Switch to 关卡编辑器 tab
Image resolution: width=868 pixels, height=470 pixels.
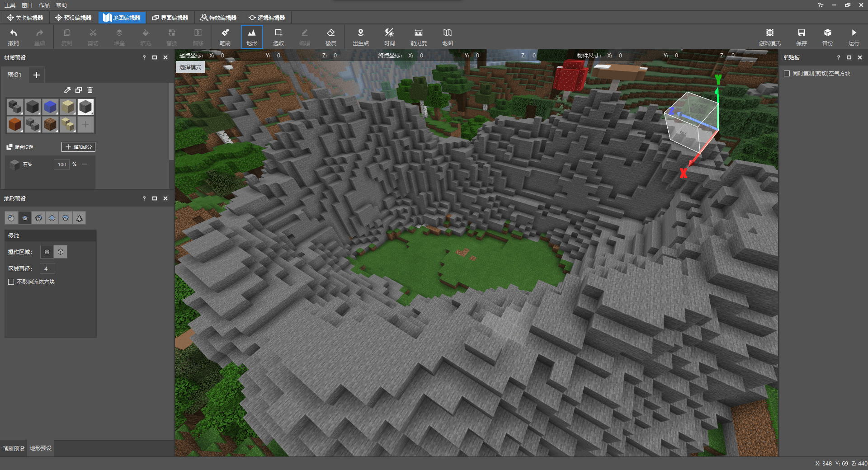(25, 18)
